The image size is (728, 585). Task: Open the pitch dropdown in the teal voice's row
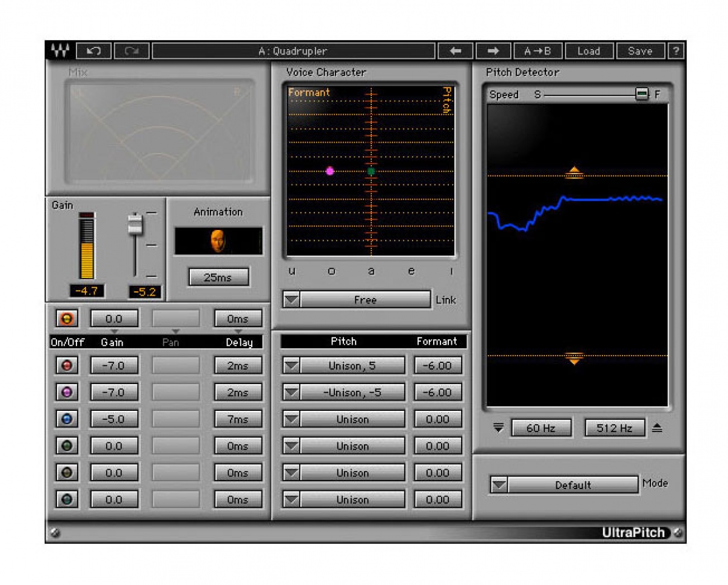pyautogui.click(x=292, y=499)
